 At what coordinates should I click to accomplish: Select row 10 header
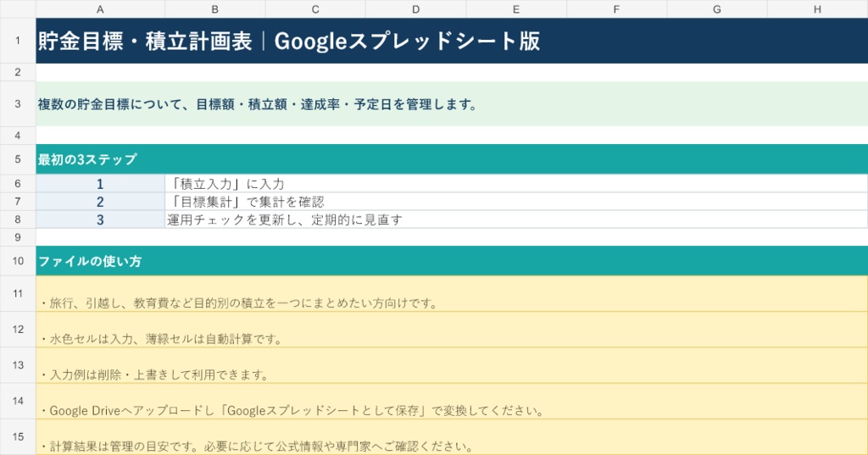(x=18, y=261)
